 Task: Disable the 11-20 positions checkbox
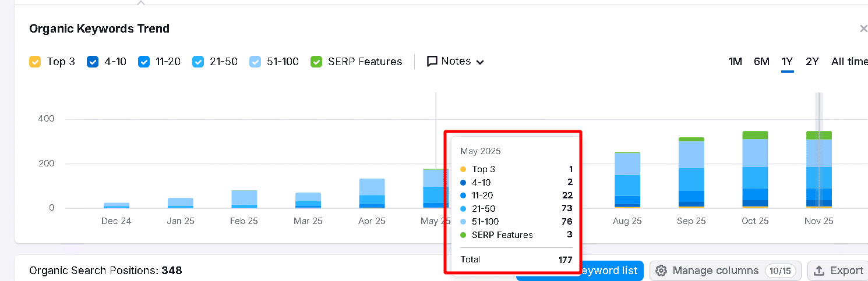click(144, 62)
